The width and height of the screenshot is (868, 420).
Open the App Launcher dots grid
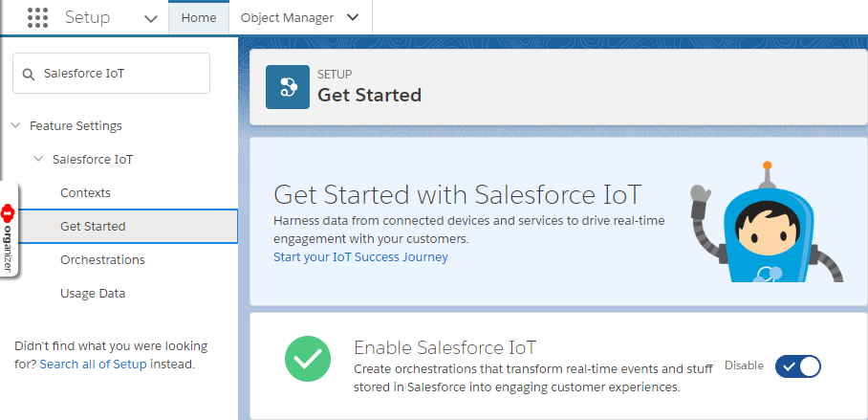pyautogui.click(x=37, y=18)
